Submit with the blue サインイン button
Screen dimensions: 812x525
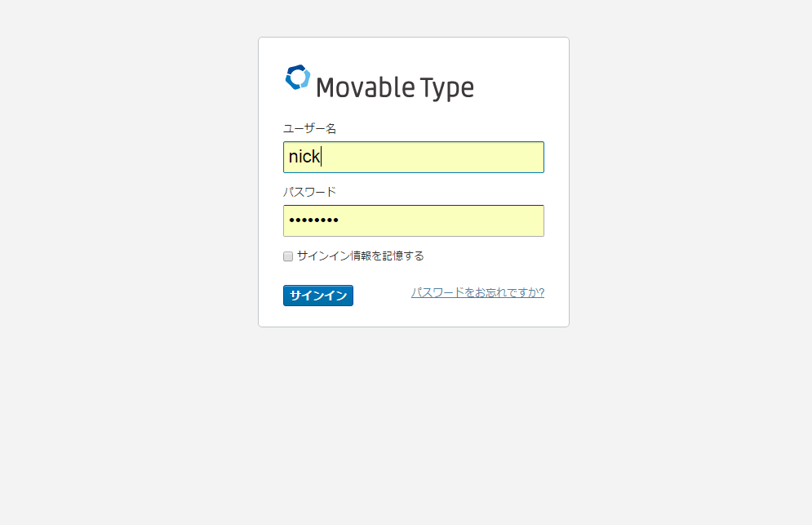coord(318,296)
